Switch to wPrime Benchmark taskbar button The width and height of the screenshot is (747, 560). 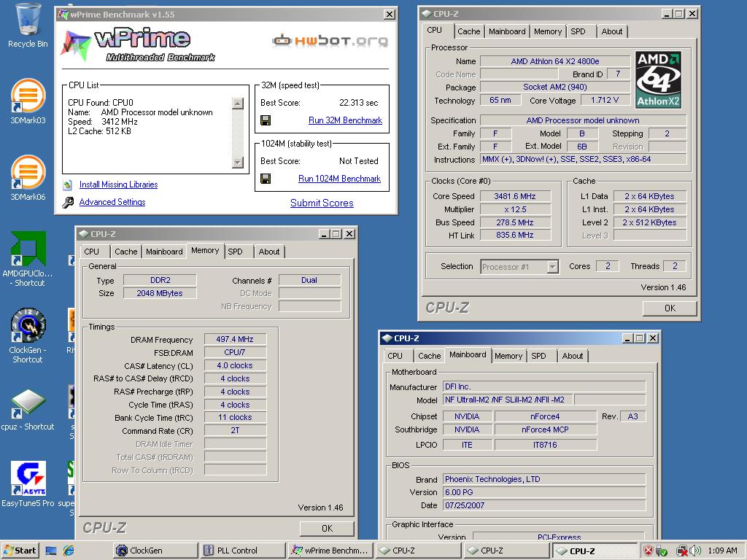[x=330, y=551]
